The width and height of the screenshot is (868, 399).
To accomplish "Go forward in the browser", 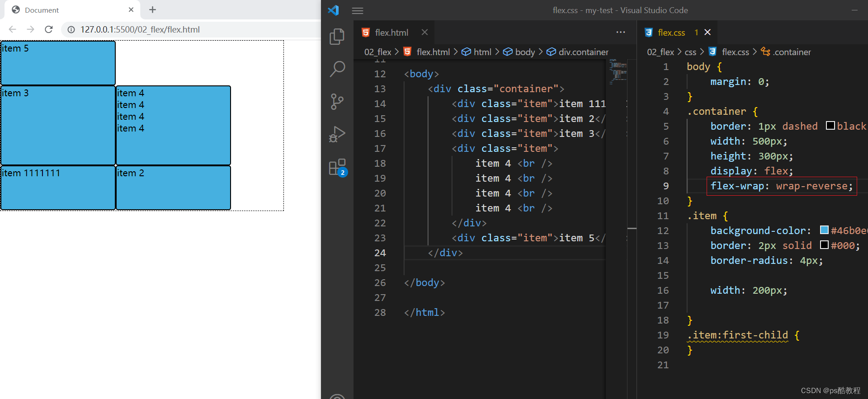I will tap(30, 29).
